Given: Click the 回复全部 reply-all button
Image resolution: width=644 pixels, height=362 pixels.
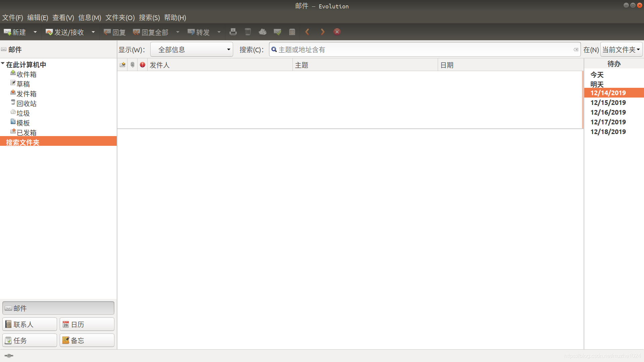Looking at the screenshot, I should (x=151, y=32).
